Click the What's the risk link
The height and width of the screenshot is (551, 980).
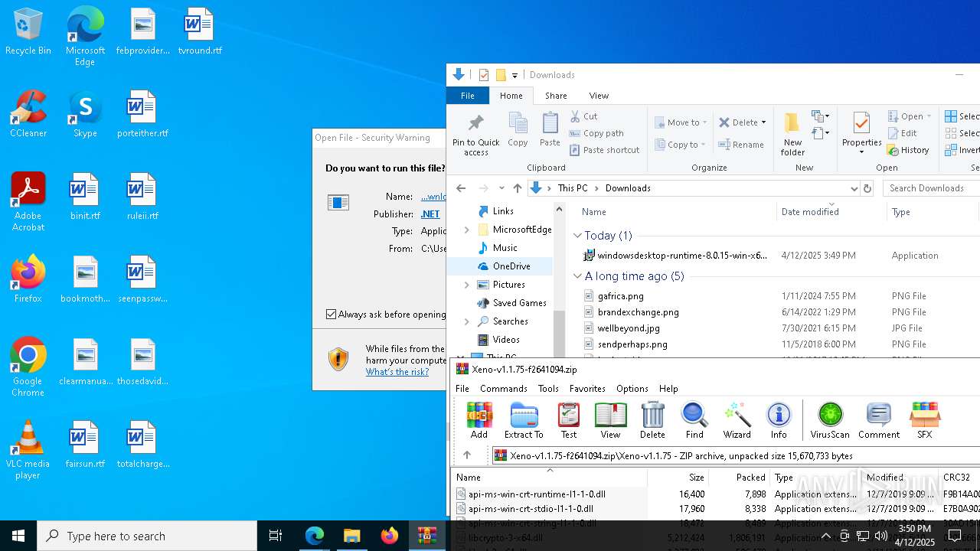click(x=397, y=372)
